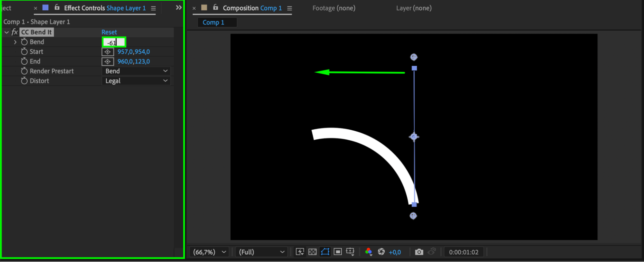Toggle the transparency grid icon
The image size is (644, 262).
tap(312, 252)
